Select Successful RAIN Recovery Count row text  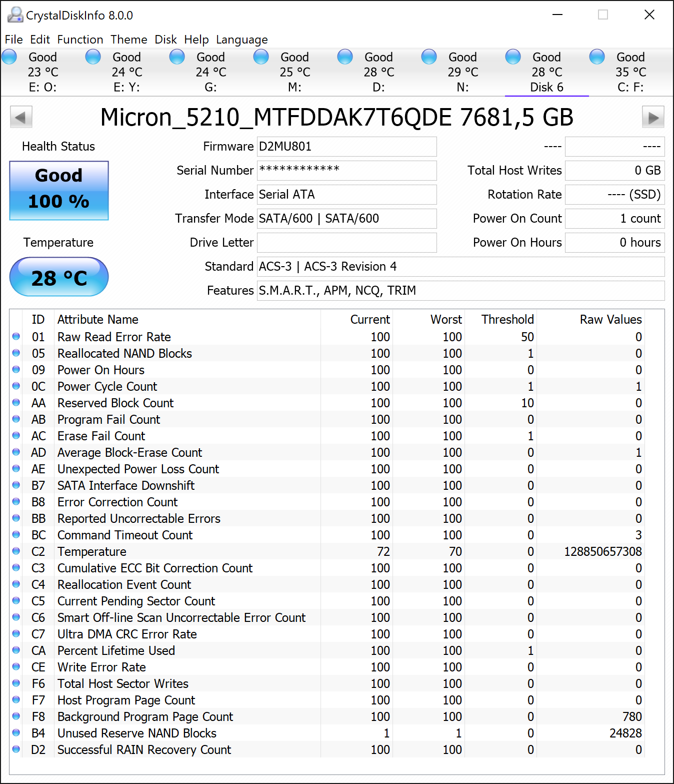coord(144,750)
